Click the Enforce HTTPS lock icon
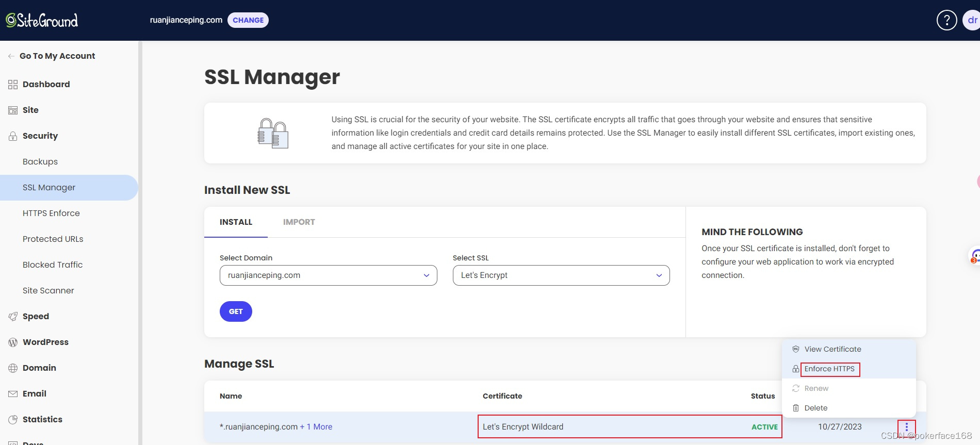Viewport: 980px width, 445px height. point(796,369)
